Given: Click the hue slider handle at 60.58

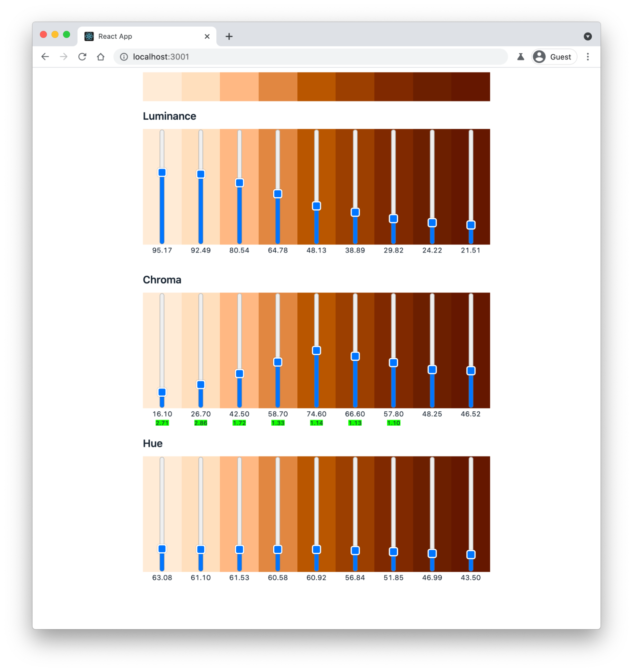Looking at the screenshot, I should tap(277, 550).
